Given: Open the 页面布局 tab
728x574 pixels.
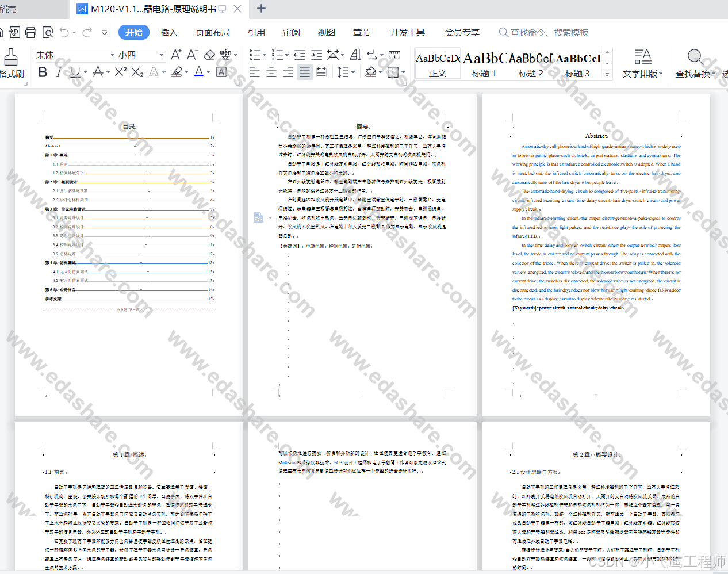Looking at the screenshot, I should click(212, 32).
